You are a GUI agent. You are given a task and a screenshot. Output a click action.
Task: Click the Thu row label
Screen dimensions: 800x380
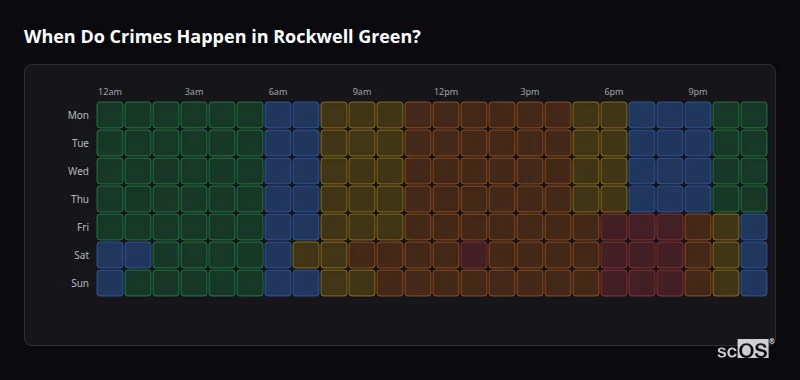click(80, 199)
